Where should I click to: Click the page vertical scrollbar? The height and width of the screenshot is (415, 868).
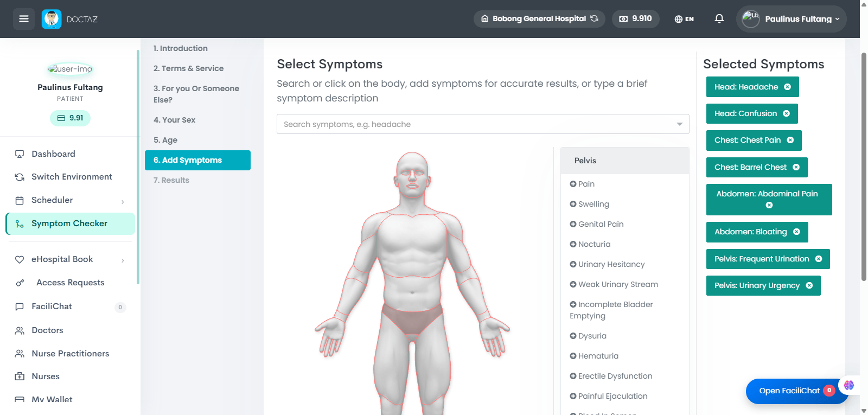[864, 167]
